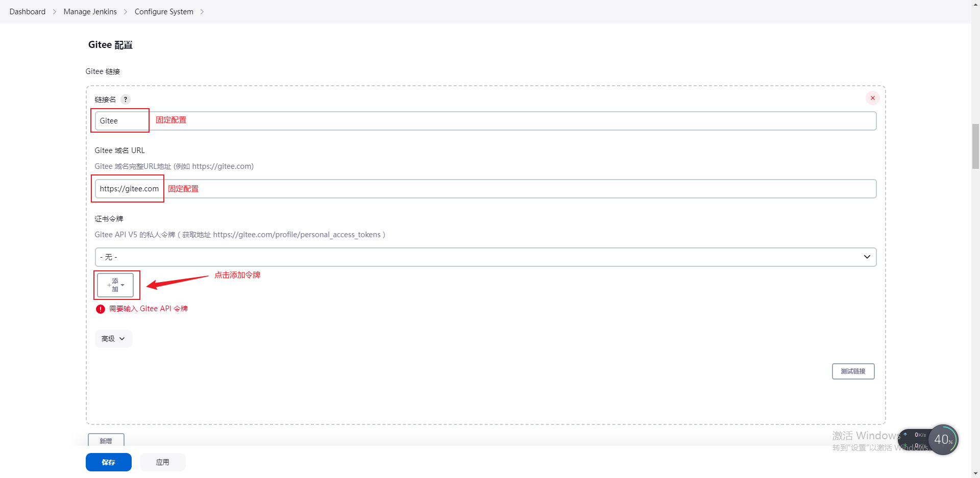Image resolution: width=980 pixels, height=478 pixels.
Task: Click the 添加 credentials button
Action: coord(116,285)
